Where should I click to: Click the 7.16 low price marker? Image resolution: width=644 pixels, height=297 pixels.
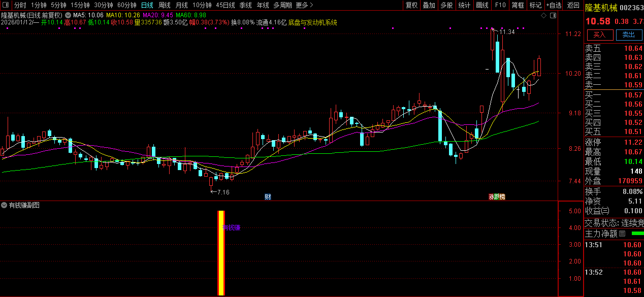point(223,192)
